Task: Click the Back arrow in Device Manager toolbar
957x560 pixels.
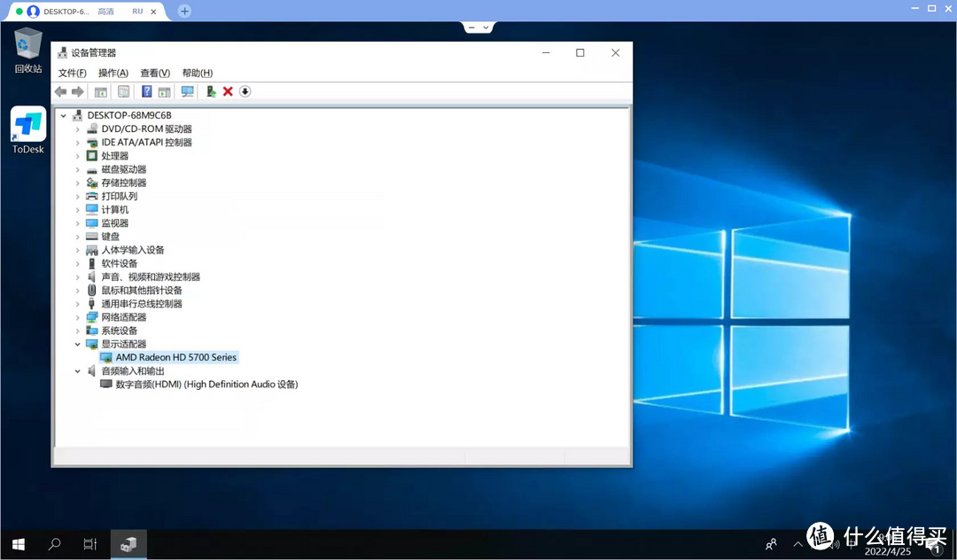Action: (60, 91)
